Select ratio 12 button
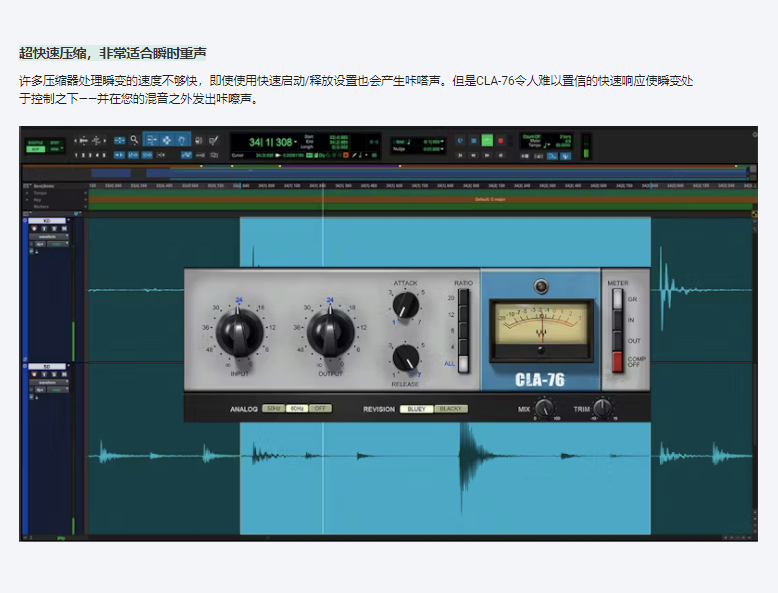Screen dimensions: 778x593 pyautogui.click(x=463, y=314)
